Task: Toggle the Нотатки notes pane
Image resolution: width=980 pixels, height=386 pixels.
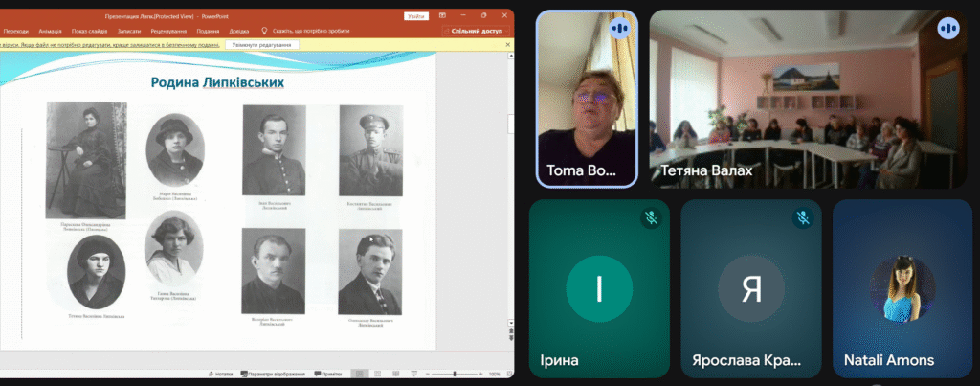Action: pos(222,374)
